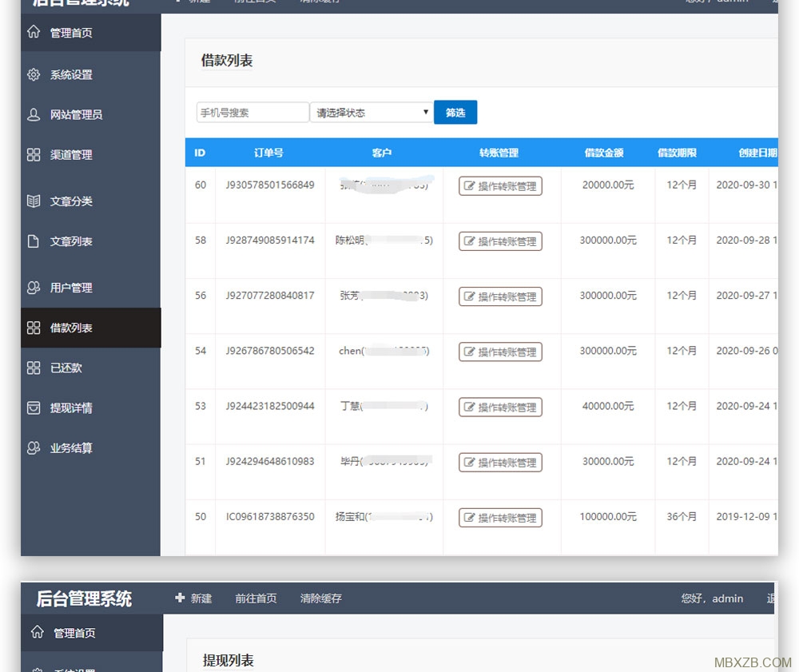Navigate to 用户管理
799x672 pixels.
pos(91,288)
